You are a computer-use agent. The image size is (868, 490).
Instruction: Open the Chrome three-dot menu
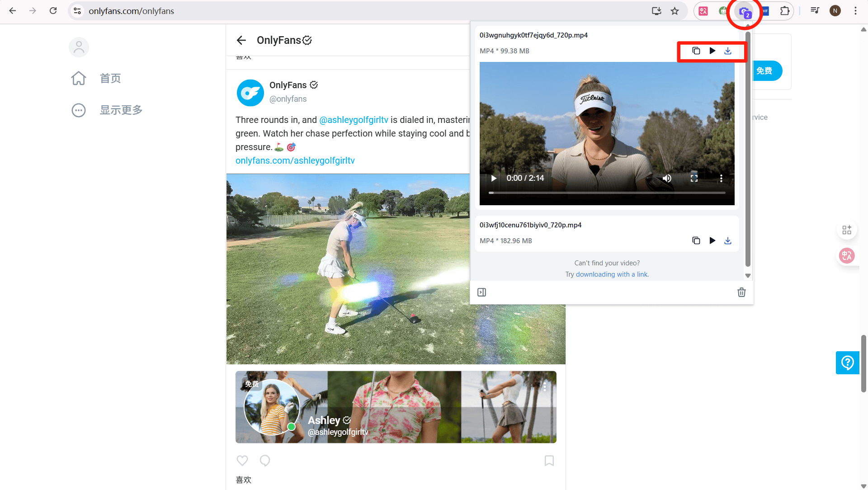855,11
